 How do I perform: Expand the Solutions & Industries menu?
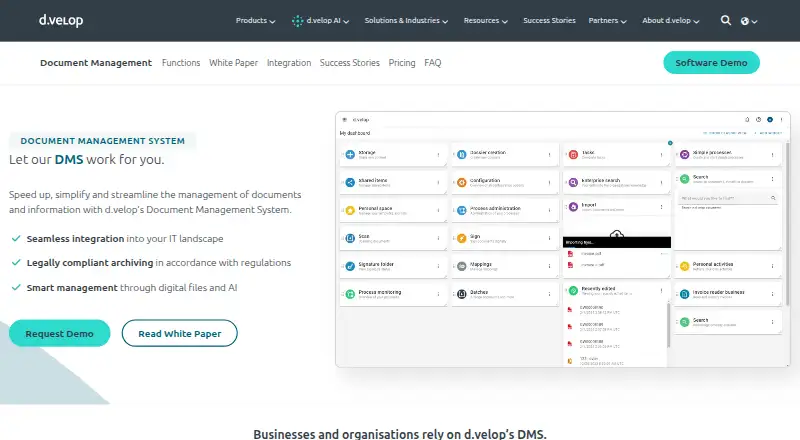[406, 20]
